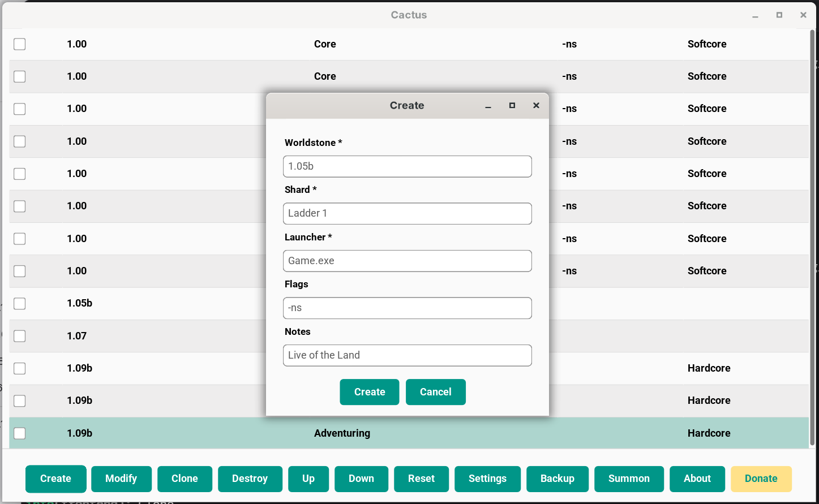Click the yellow Donate button
Screen dimensions: 819x504
[x=761, y=479]
